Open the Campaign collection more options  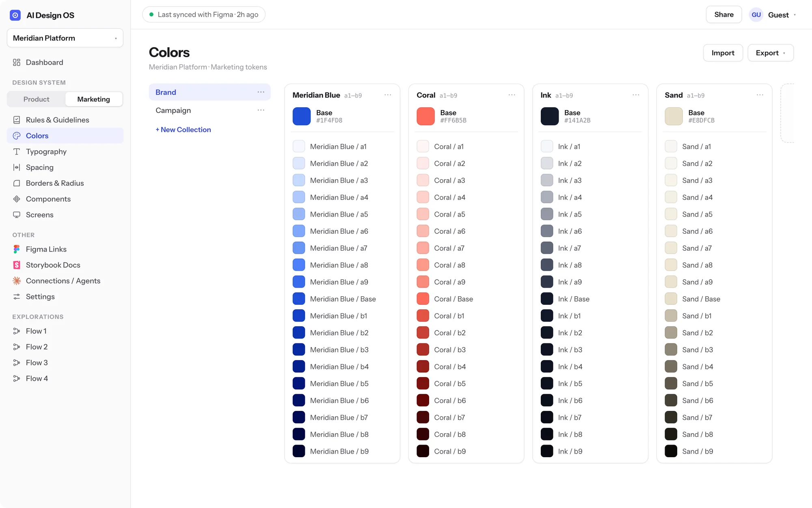coord(261,110)
